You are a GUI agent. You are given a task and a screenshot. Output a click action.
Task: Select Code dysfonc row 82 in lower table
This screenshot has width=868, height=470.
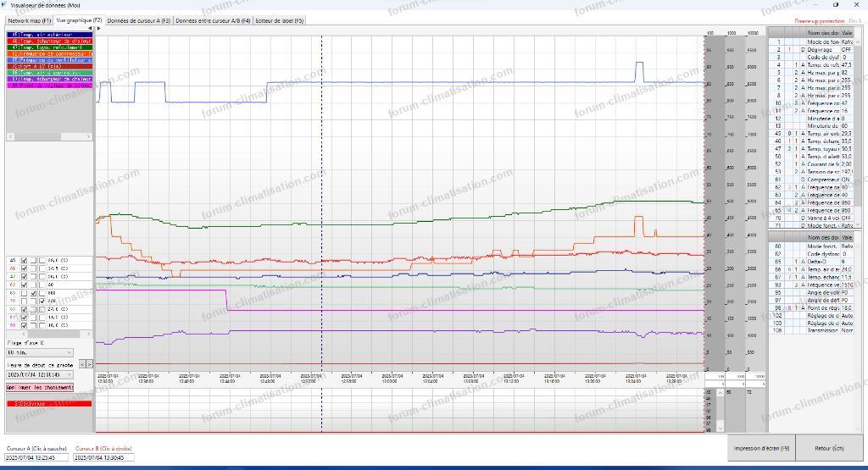click(813, 254)
